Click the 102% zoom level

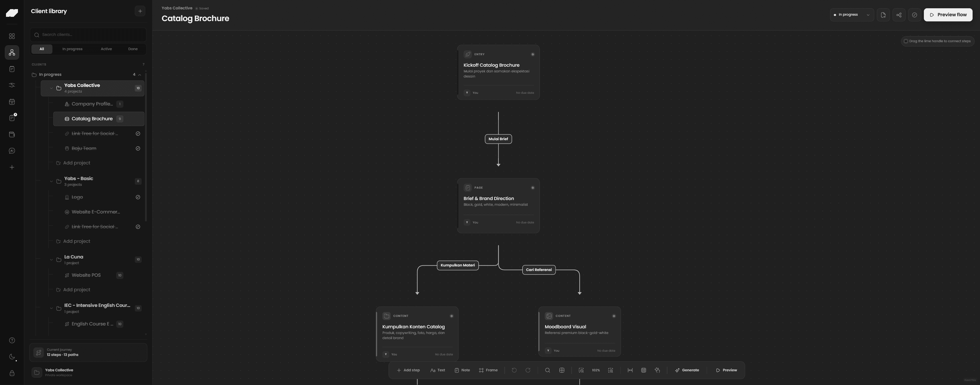(x=596, y=370)
